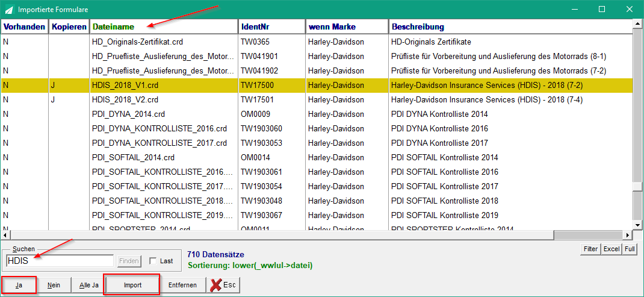Select file HDIS_2018_V1.crd
Image resolution: width=644 pixels, height=297 pixels.
[x=125, y=85]
